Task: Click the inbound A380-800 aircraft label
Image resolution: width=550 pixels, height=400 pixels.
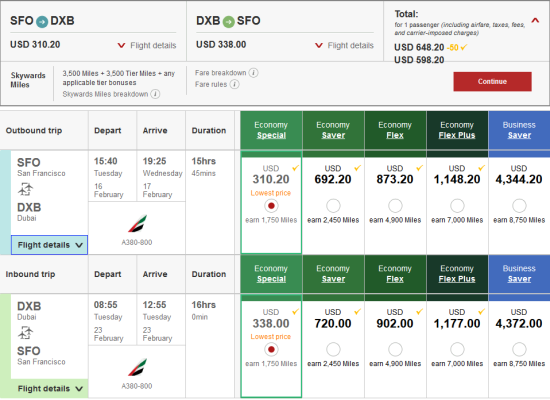Action: tap(137, 386)
